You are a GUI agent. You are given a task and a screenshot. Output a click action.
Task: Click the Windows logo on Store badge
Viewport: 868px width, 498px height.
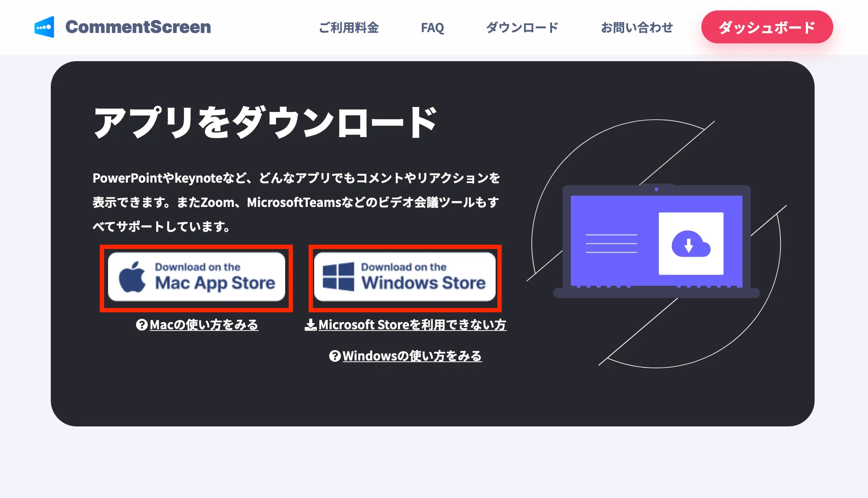338,276
